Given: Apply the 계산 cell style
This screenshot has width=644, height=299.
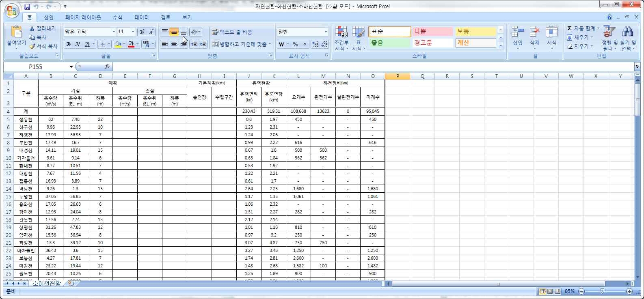Looking at the screenshot, I should pos(475,43).
